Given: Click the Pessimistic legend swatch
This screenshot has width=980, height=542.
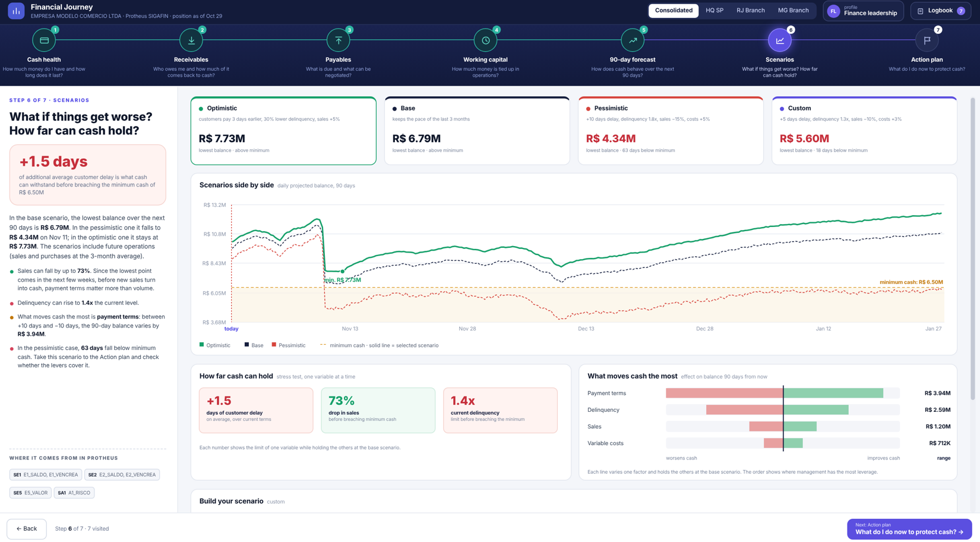Looking at the screenshot, I should pyautogui.click(x=274, y=345).
